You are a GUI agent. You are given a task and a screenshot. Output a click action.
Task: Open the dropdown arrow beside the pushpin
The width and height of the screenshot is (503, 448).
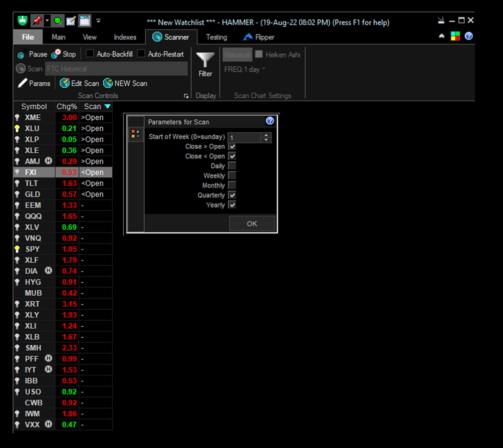47,21
